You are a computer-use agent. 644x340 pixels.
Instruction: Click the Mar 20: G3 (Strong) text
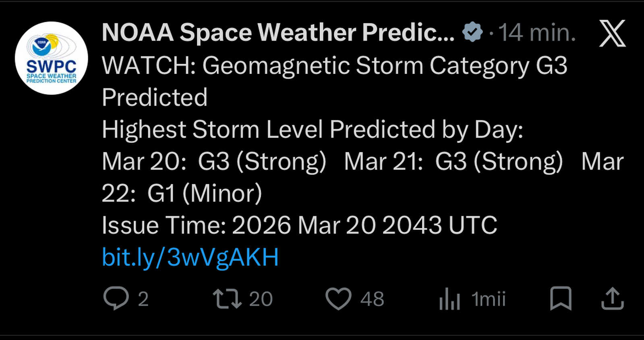[214, 161]
